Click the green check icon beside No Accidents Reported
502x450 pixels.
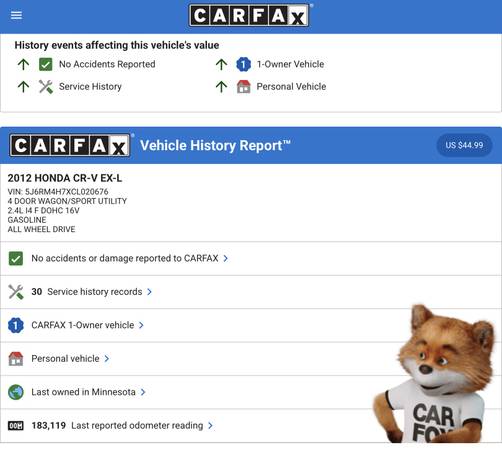click(x=46, y=64)
